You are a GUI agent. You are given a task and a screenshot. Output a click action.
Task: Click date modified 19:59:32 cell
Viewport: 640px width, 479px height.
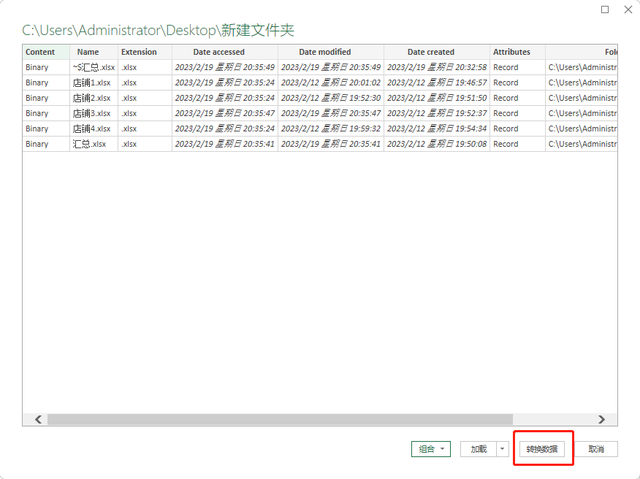click(331, 129)
